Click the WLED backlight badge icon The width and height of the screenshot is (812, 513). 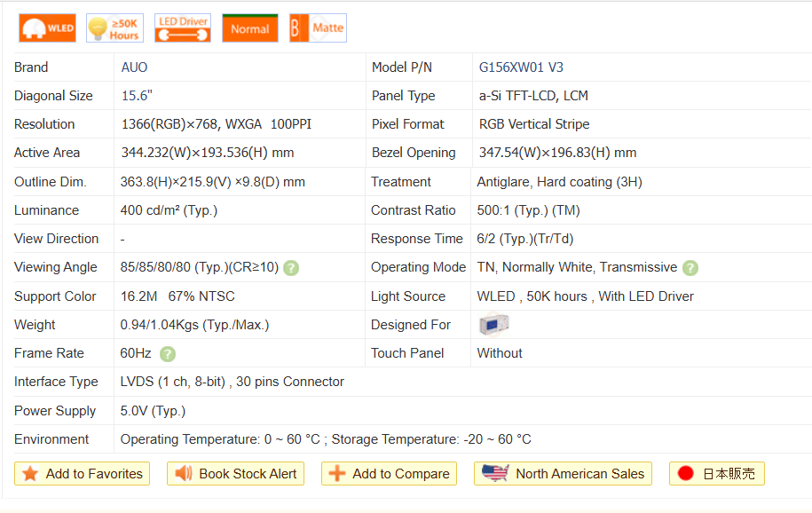[48, 28]
